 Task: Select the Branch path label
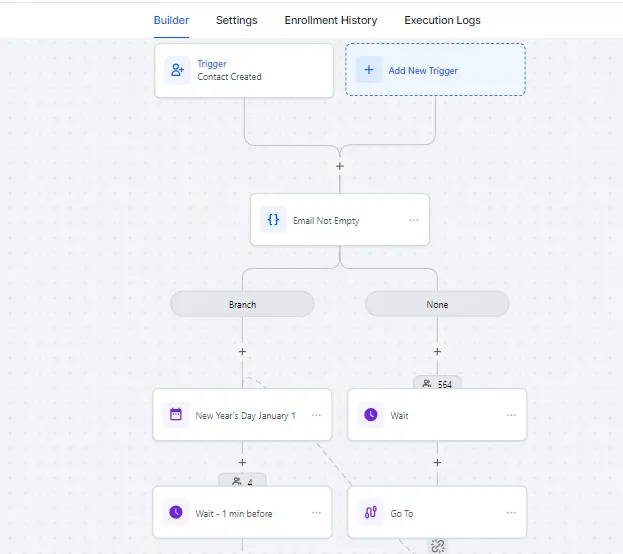(x=242, y=304)
